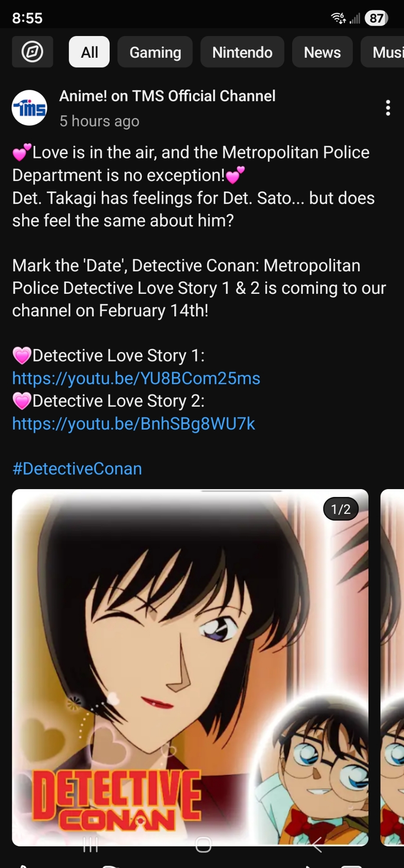Open the Detective Love Story 1 link
Viewport: 404px width, 868px height.
(136, 378)
